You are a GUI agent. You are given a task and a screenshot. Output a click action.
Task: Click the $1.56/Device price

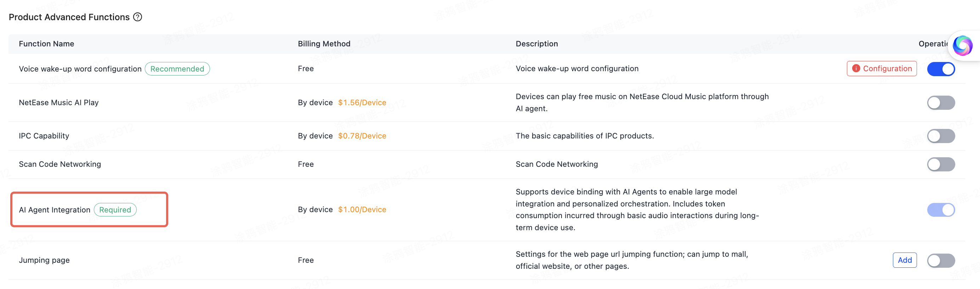[x=362, y=102]
